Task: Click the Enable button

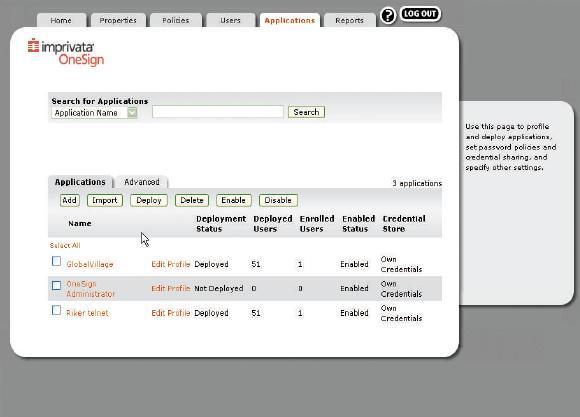Action: (233, 201)
